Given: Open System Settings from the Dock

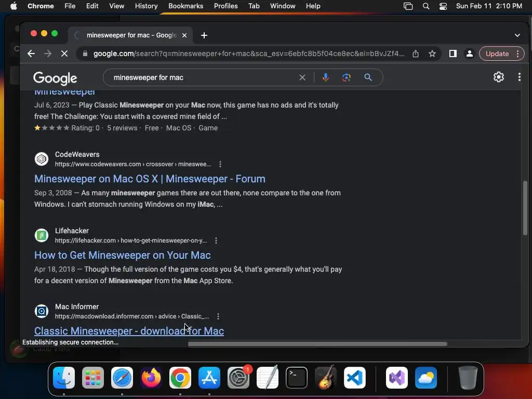Looking at the screenshot, I should click(238, 378).
